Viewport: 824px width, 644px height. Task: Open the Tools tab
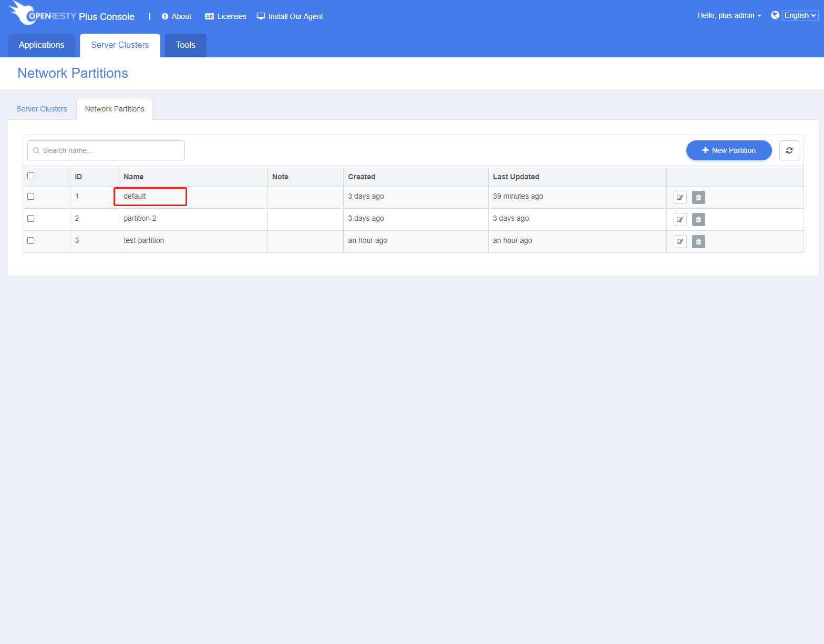[x=186, y=45]
